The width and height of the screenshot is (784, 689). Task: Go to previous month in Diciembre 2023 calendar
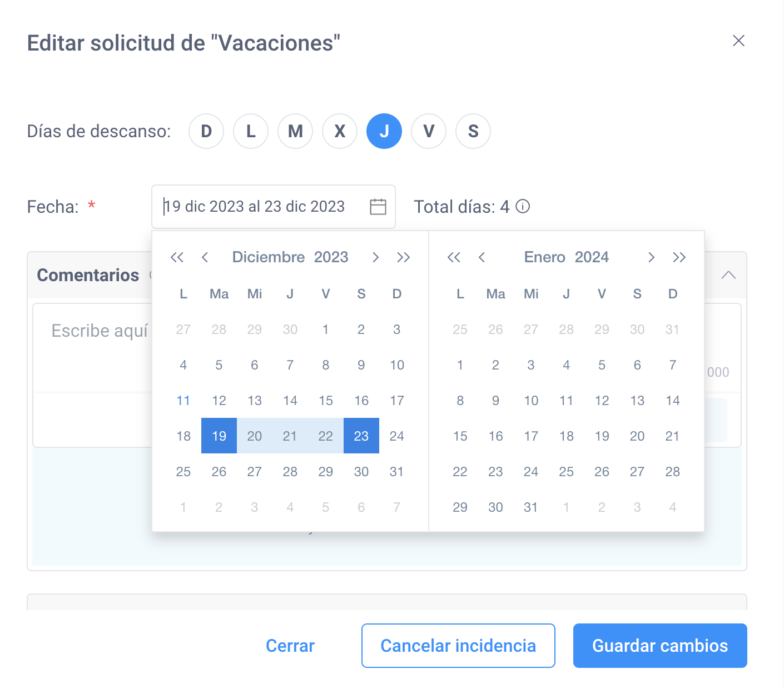[205, 257]
